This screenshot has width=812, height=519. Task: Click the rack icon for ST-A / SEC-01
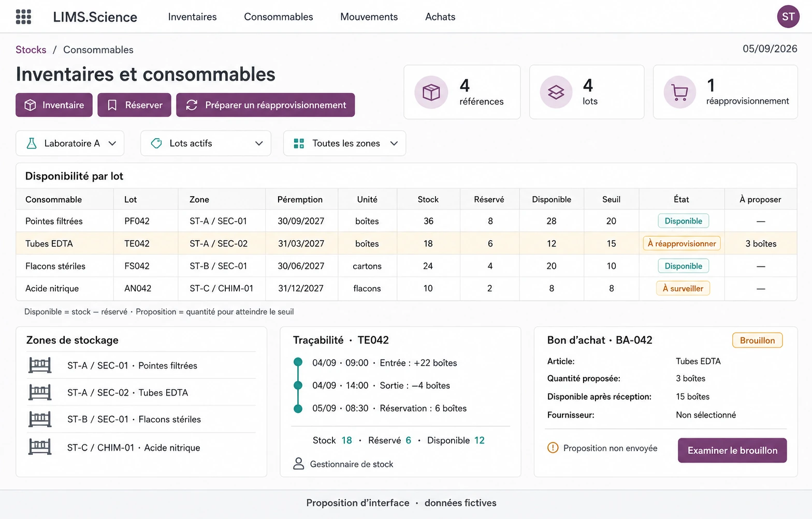point(40,365)
